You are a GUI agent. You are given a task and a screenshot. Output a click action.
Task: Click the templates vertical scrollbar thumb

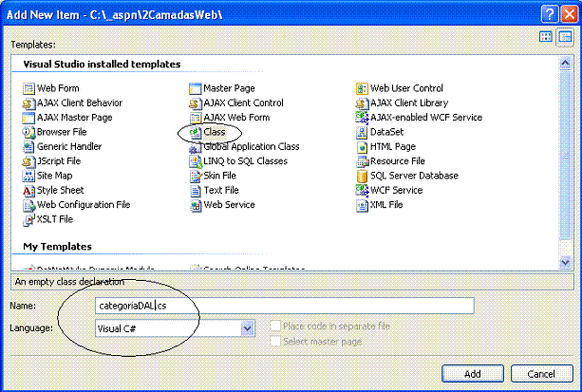pos(565,155)
